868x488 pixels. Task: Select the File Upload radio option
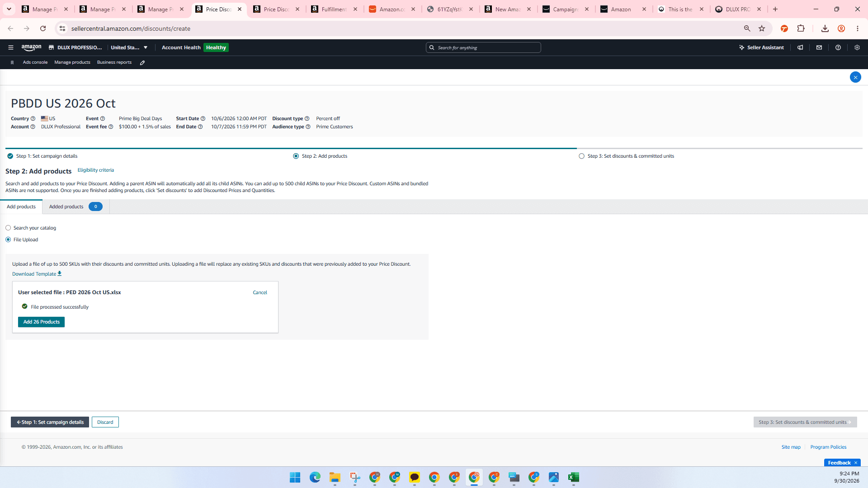(x=8, y=240)
